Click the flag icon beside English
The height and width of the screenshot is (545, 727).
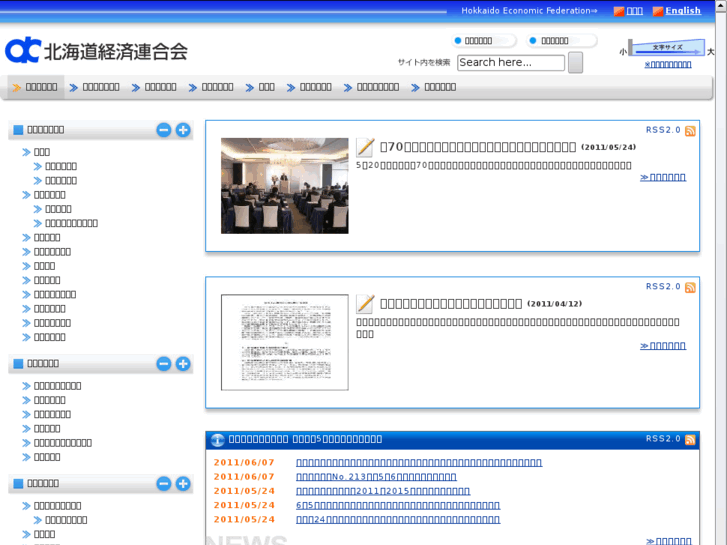coord(657,11)
